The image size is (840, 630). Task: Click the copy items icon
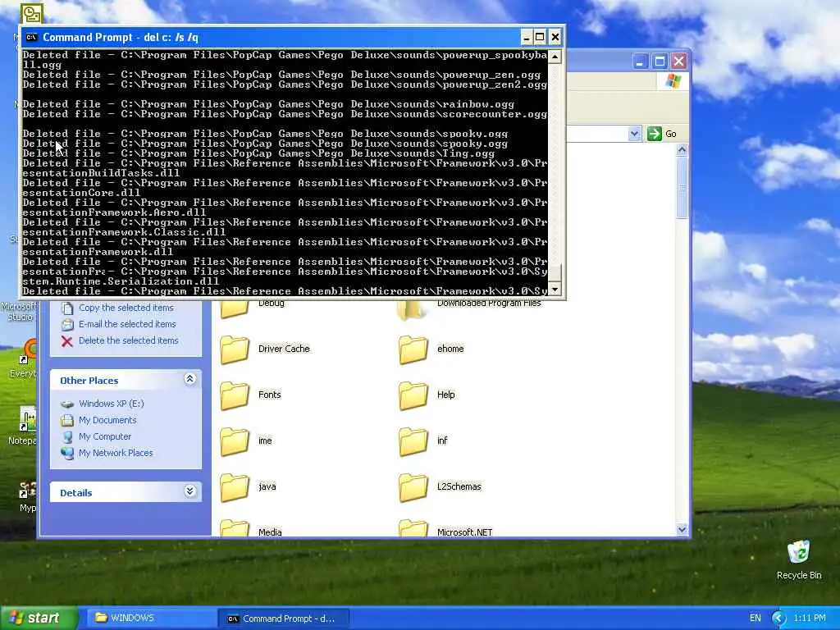pyautogui.click(x=67, y=308)
